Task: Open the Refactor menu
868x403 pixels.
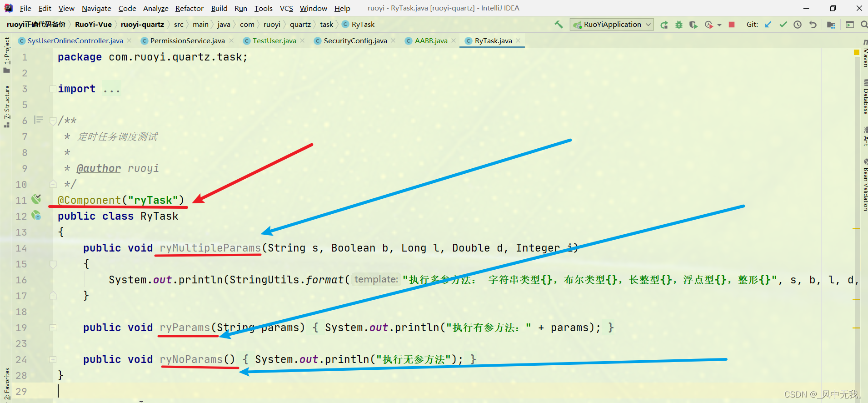Action: point(190,8)
